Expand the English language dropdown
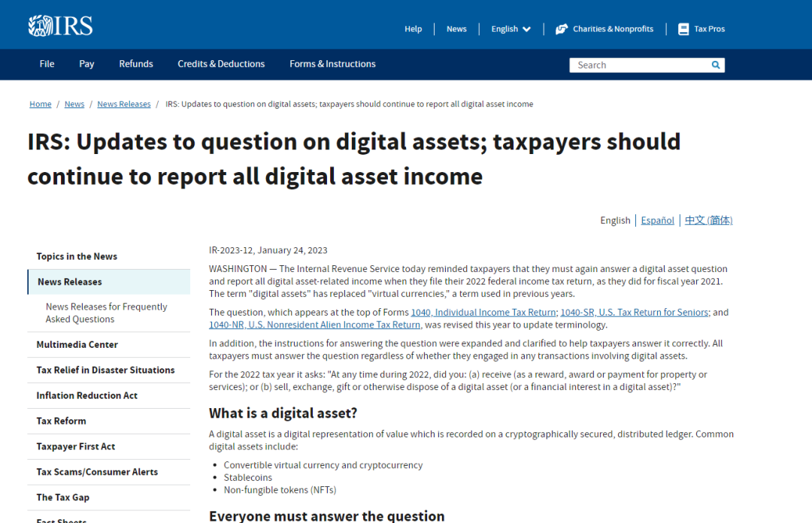Screen dimensions: 812x523 point(511,29)
